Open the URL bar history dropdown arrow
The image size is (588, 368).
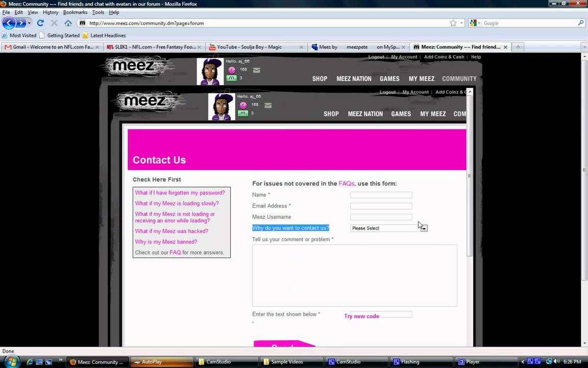461,24
